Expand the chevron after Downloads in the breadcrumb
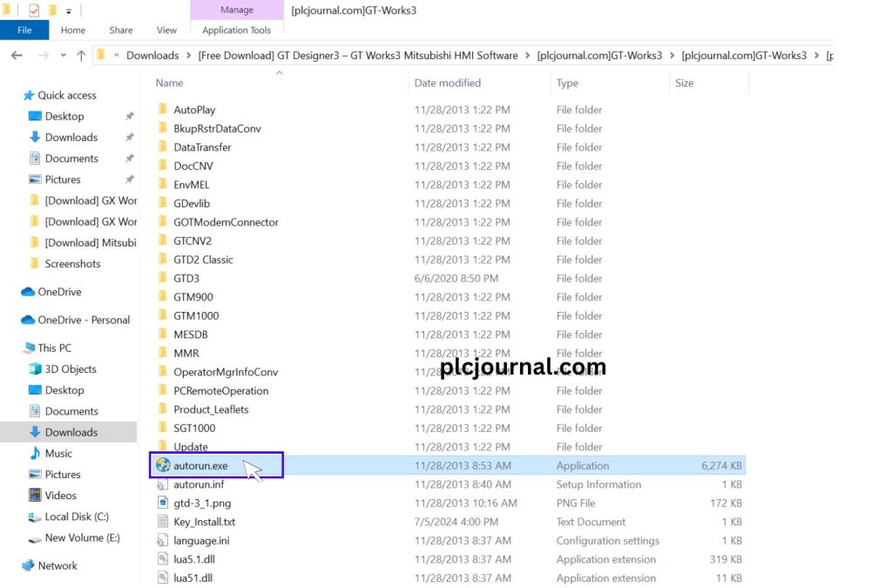Image resolution: width=892 pixels, height=588 pixels. pyautogui.click(x=189, y=55)
